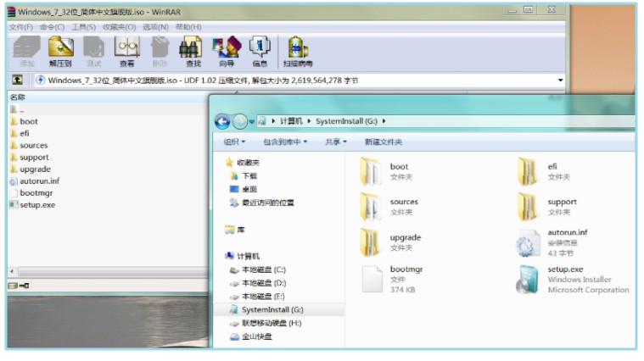Open the 工具(S) menu in WinRAR

click(x=83, y=27)
